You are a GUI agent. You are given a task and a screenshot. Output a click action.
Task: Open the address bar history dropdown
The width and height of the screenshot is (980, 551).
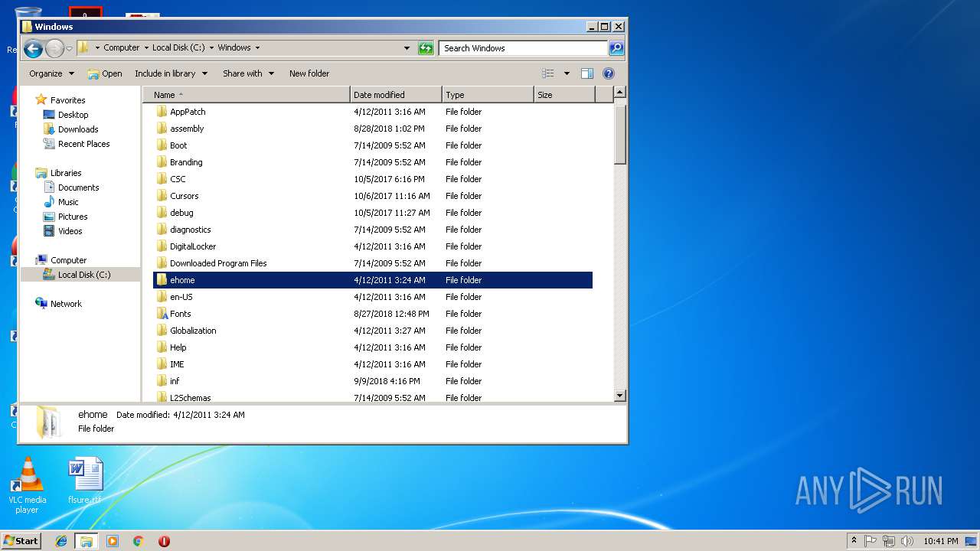coord(407,48)
